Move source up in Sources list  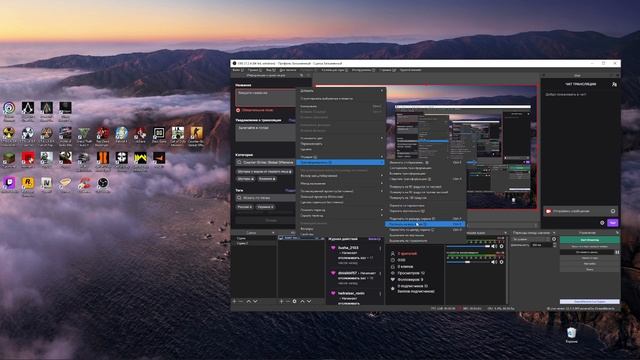[x=302, y=301]
